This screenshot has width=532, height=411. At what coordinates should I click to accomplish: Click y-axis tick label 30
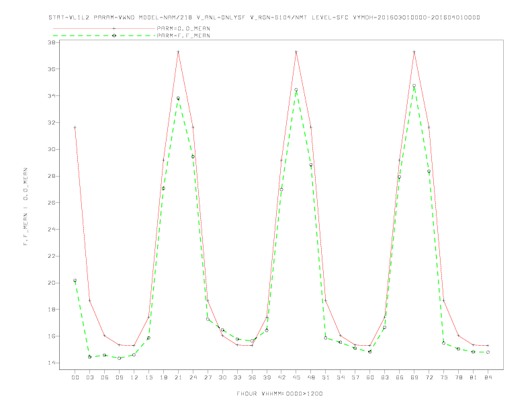(x=52, y=150)
